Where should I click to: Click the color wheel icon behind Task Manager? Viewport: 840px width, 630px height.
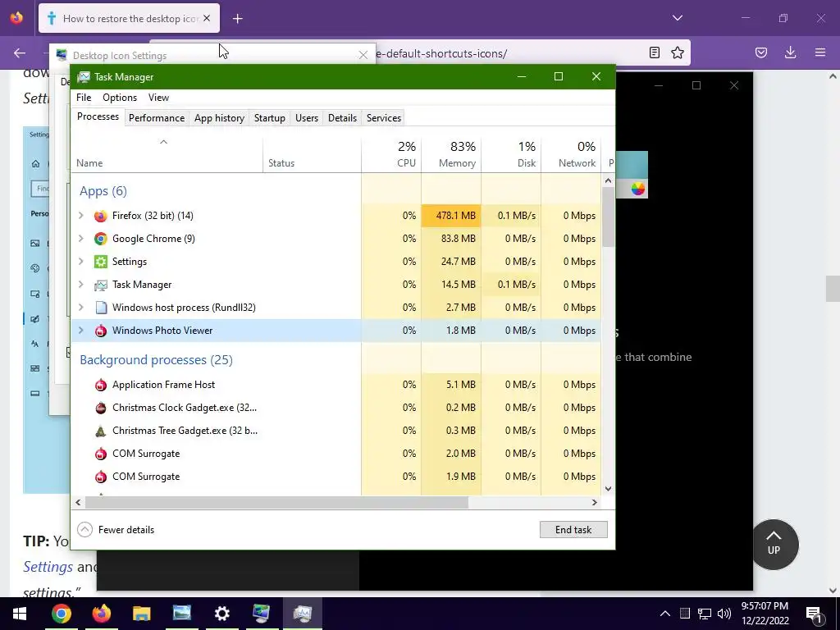click(x=637, y=189)
